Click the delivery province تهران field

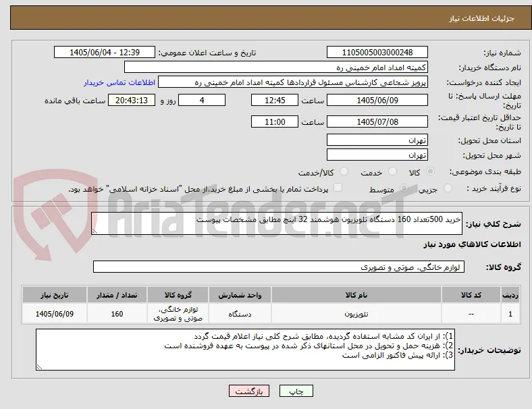[x=377, y=140]
